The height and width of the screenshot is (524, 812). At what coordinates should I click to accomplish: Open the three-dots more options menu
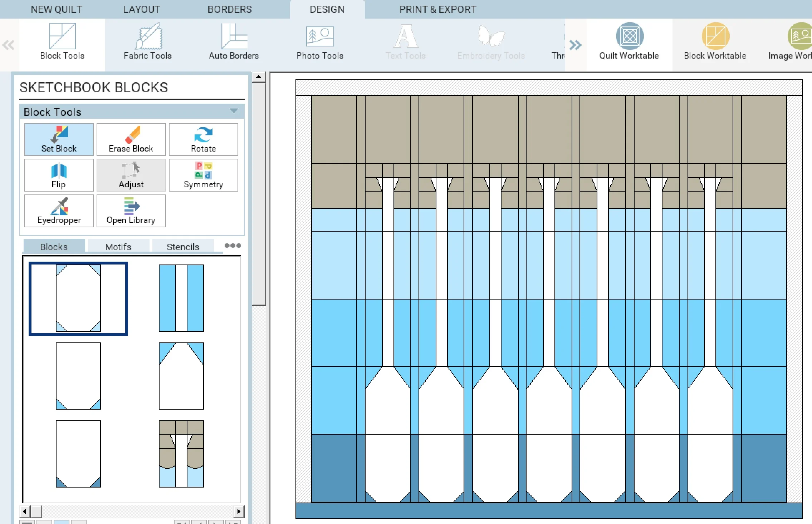[233, 246]
